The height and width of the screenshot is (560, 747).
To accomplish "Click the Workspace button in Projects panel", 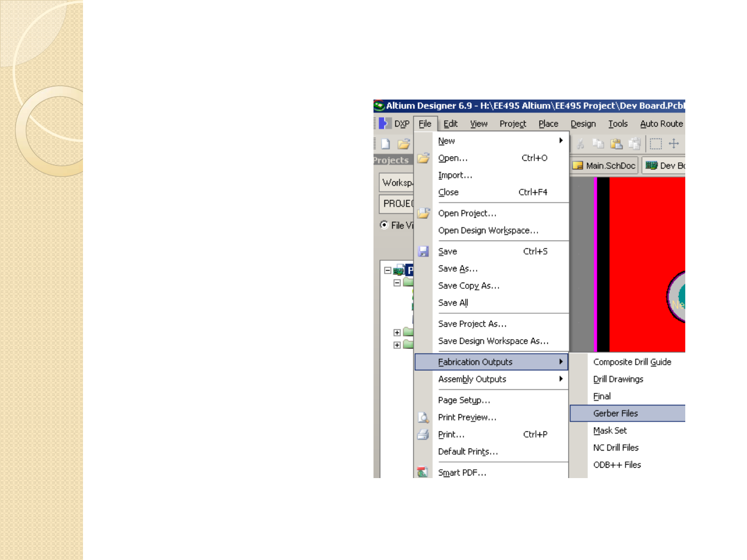I will click(397, 183).
